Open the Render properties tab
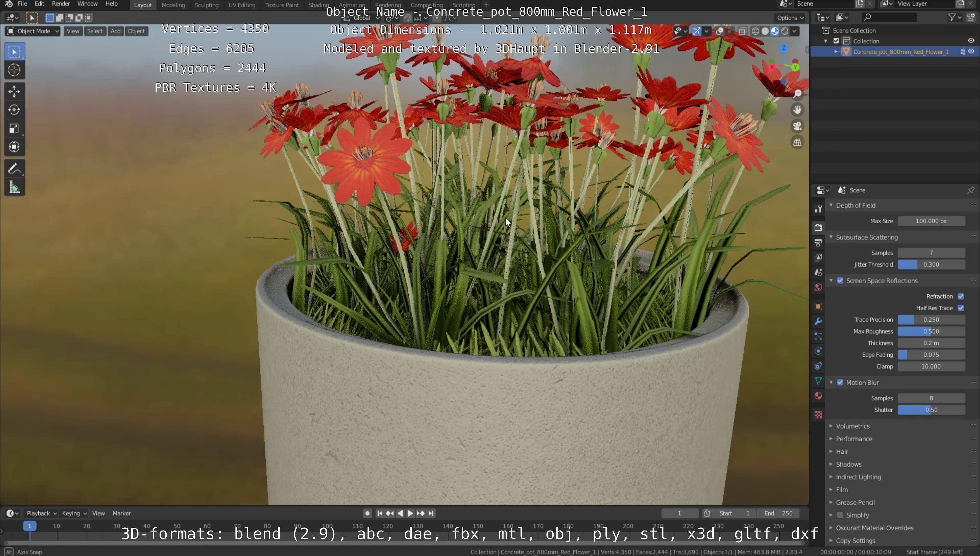This screenshot has width=980, height=556. point(818,228)
